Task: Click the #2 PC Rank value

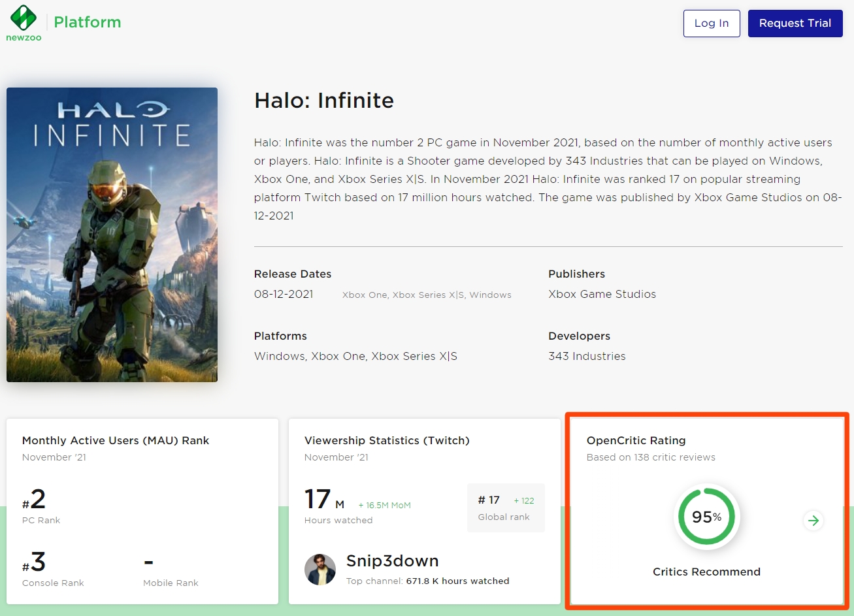Action: pos(34,500)
